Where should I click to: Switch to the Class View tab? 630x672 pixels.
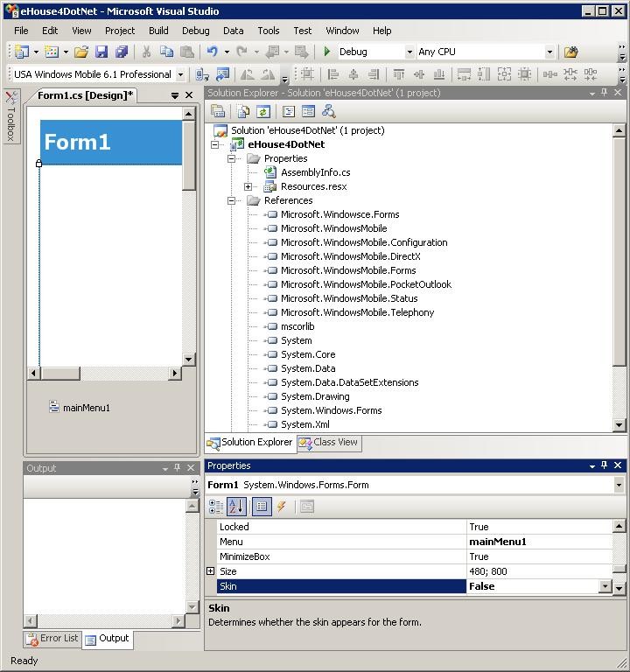(330, 442)
